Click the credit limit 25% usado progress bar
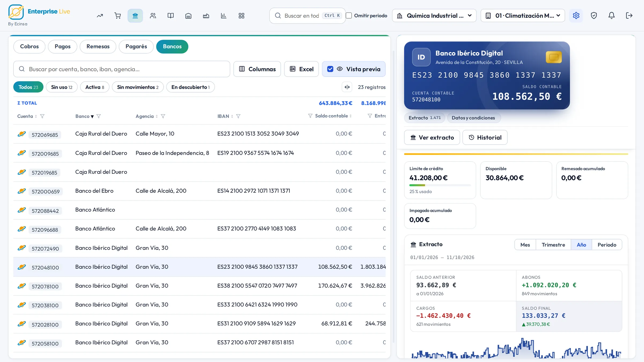644x362 pixels. (440, 185)
